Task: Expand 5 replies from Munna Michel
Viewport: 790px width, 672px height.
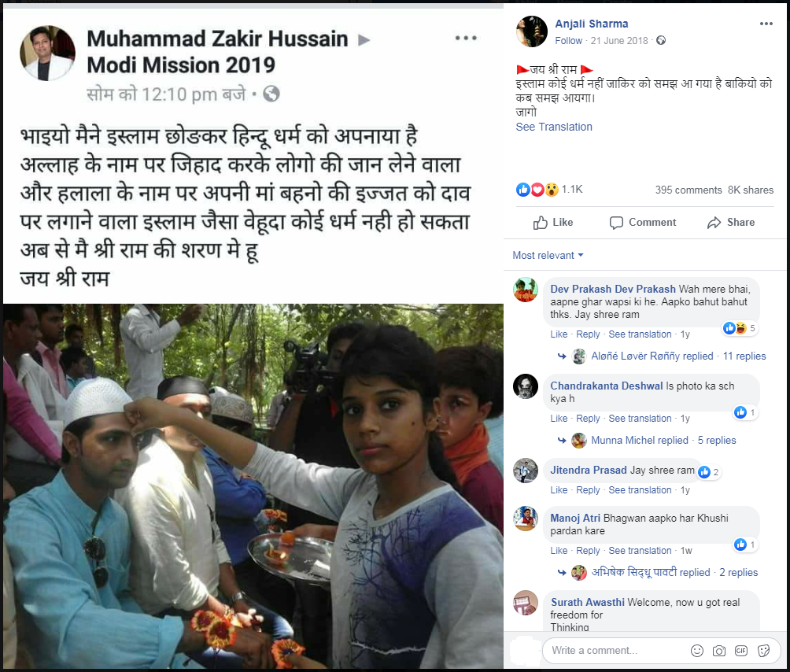Action: (717, 440)
